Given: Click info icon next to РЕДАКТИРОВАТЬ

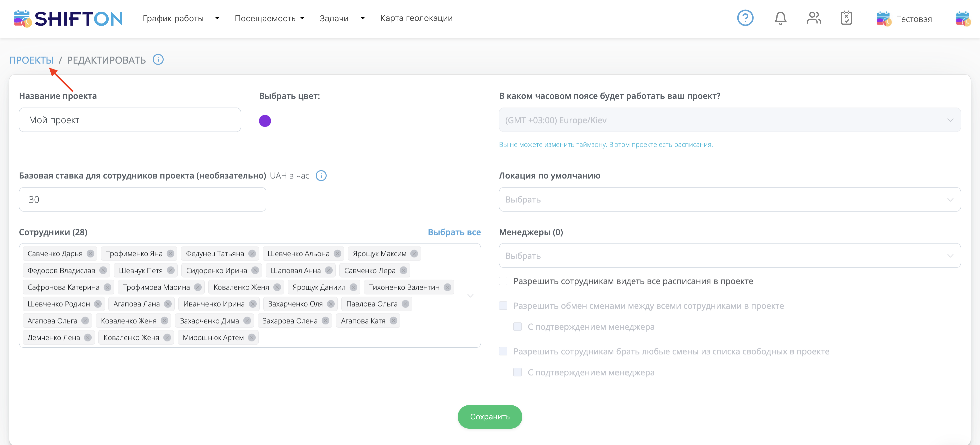Looking at the screenshot, I should 158,60.
